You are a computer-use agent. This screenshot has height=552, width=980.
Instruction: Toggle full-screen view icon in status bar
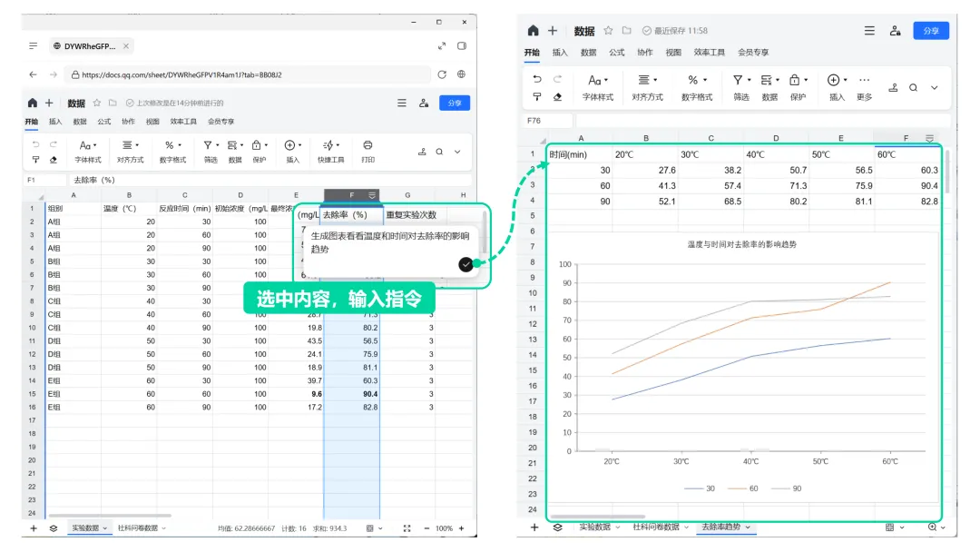[407, 528]
